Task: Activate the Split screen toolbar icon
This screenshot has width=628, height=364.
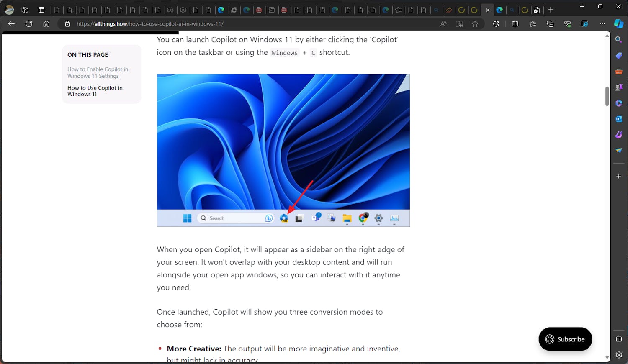Action: click(515, 24)
